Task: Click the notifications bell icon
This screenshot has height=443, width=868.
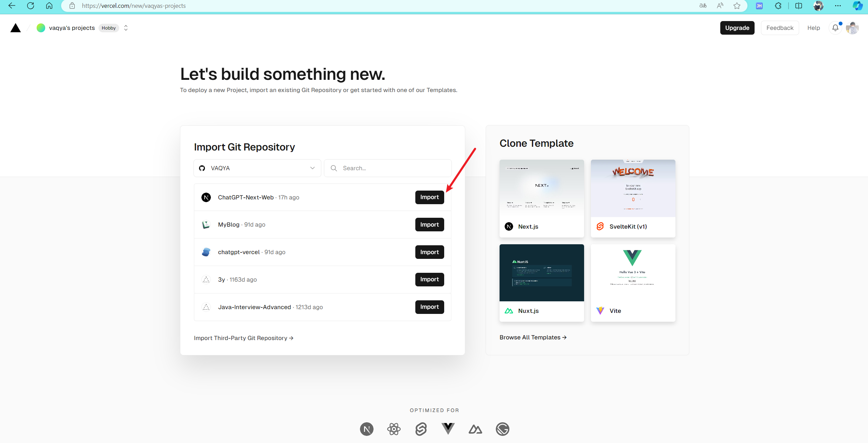Action: click(836, 28)
